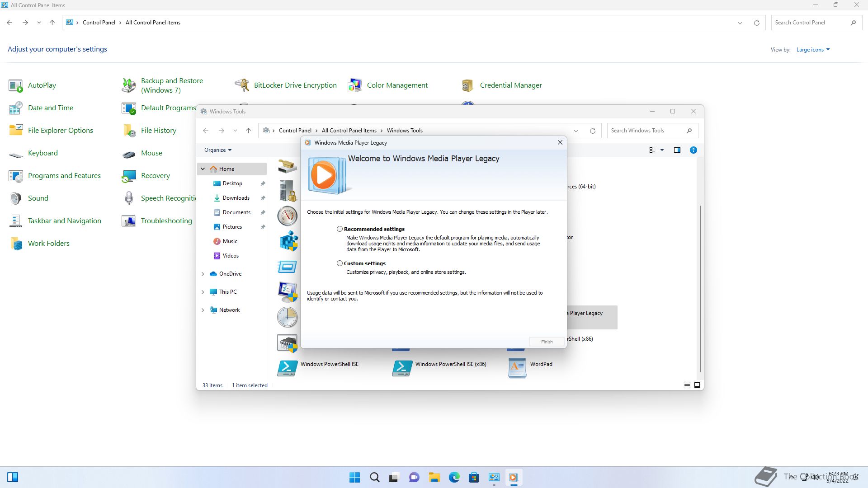868x488 pixels.
Task: Open Backup and Restore (Windows 7)
Action: pos(163,85)
